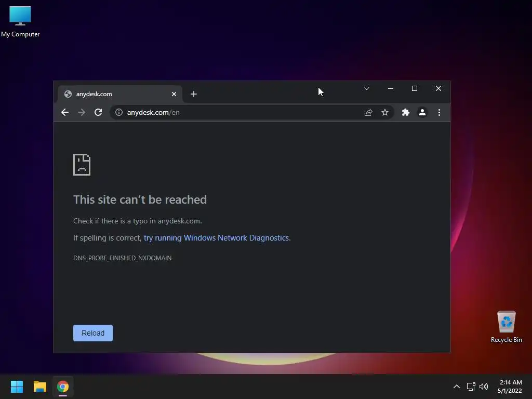Open a new tab with plus button
The height and width of the screenshot is (399, 532).
(194, 94)
